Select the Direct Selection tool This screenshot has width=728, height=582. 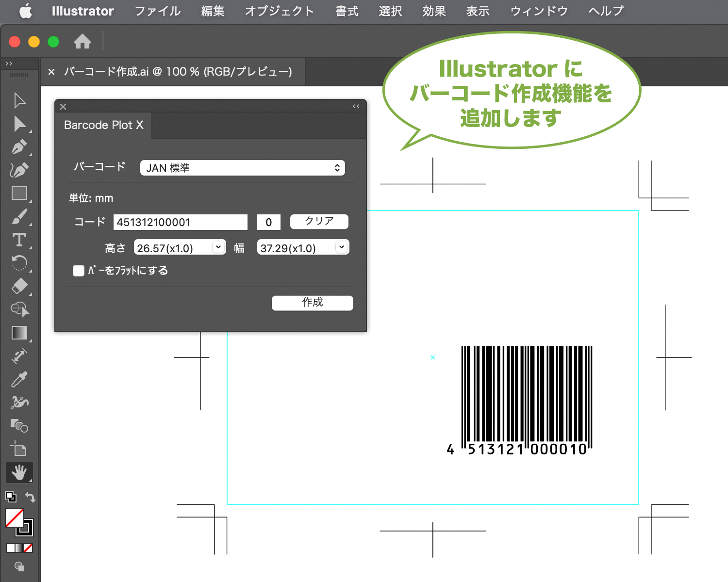click(x=19, y=124)
